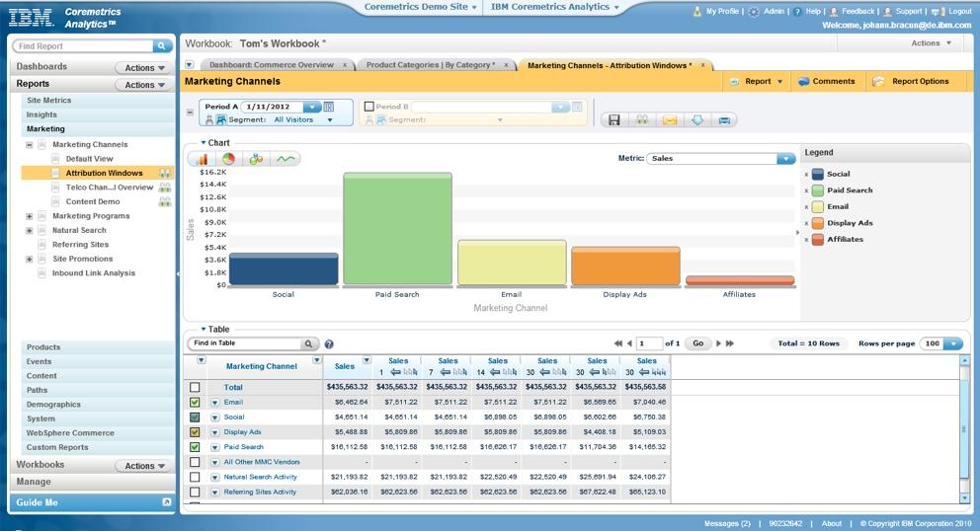Click the Display Ads legend swatch
The width and height of the screenshot is (980, 531).
[x=818, y=223]
